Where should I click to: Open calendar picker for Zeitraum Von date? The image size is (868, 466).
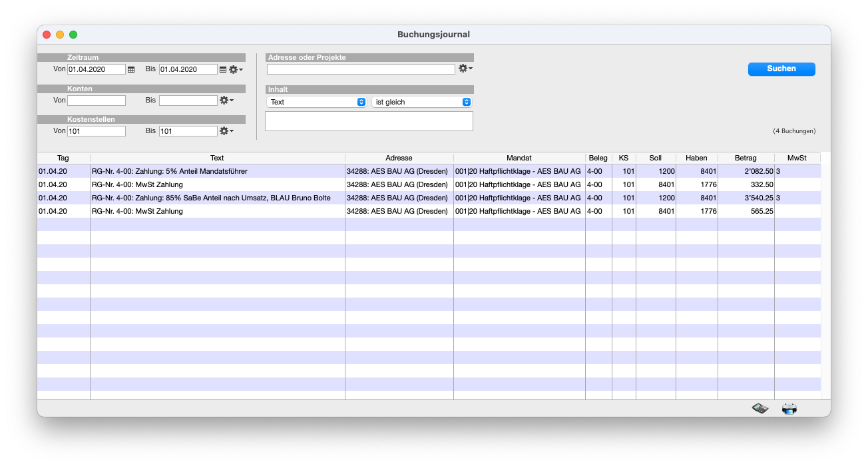coord(131,69)
